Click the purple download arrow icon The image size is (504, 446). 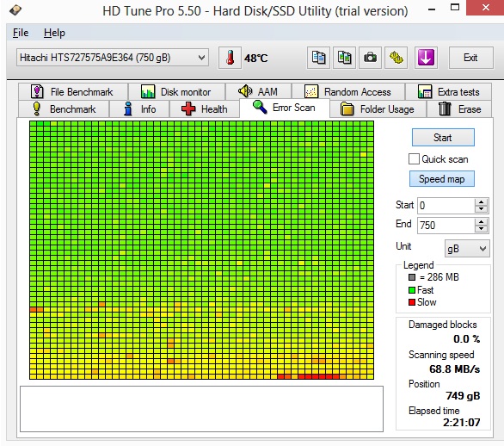click(426, 58)
